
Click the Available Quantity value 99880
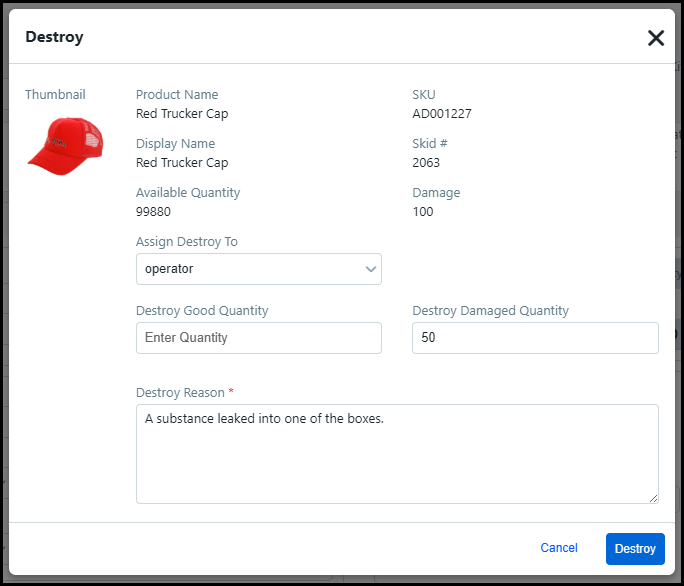153,212
